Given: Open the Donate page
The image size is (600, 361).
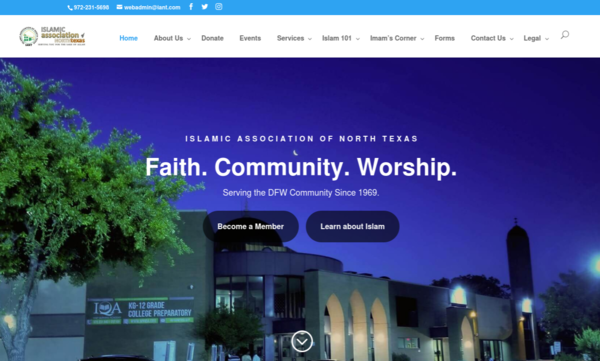Looking at the screenshot, I should tap(212, 38).
